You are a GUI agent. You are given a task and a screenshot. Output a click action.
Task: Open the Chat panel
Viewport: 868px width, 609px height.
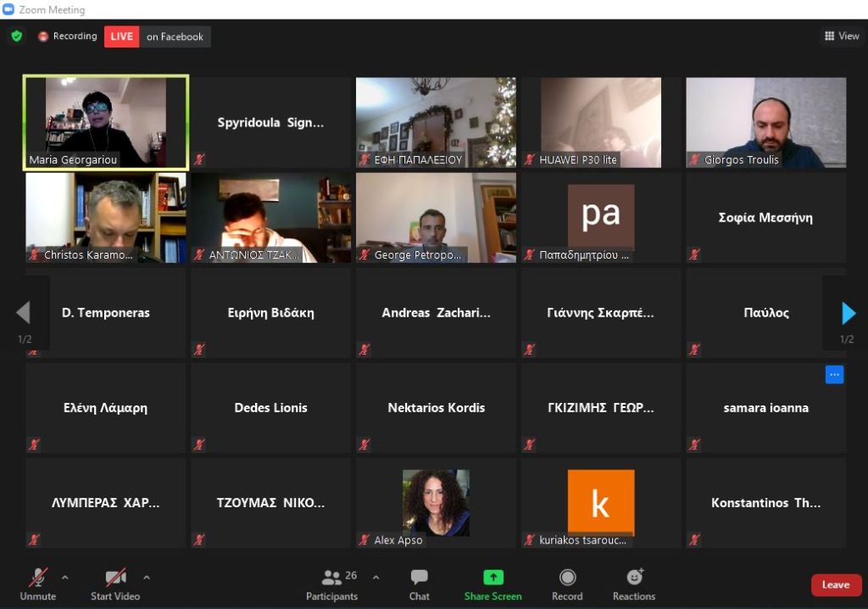(419, 584)
